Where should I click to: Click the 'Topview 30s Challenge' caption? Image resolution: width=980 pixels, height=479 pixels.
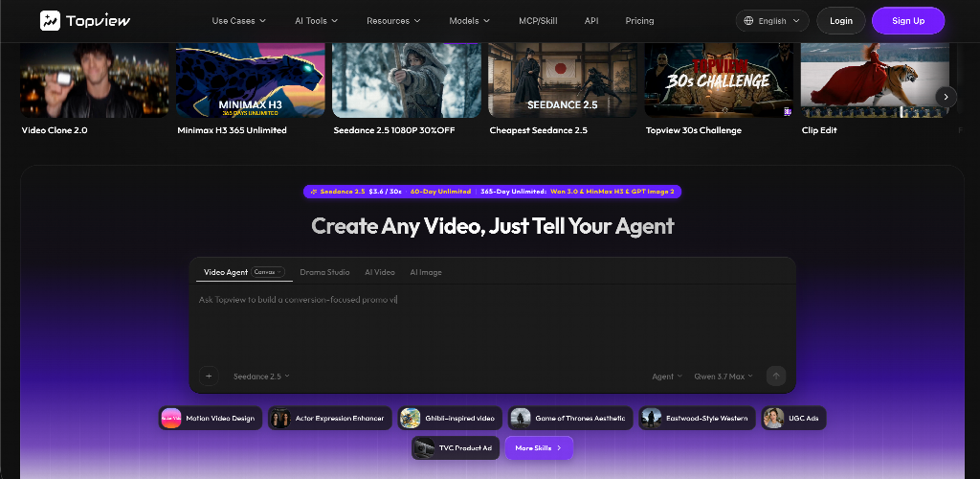[x=694, y=130]
